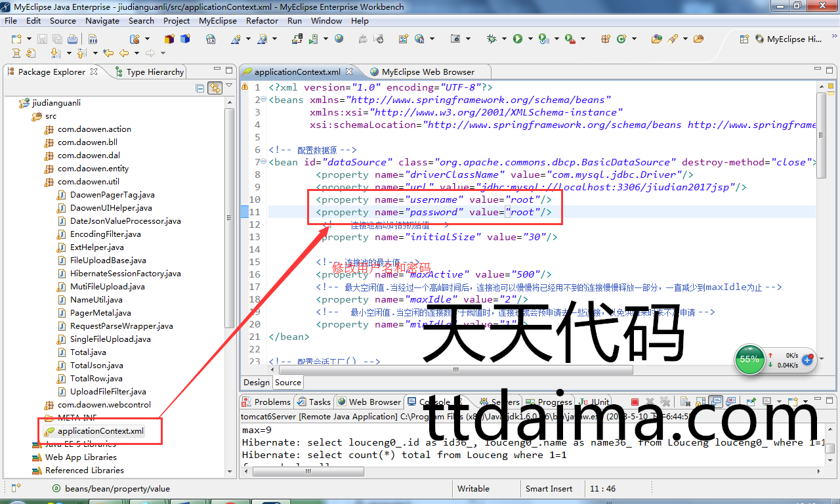Switch to Design view of XML editor

(256, 383)
